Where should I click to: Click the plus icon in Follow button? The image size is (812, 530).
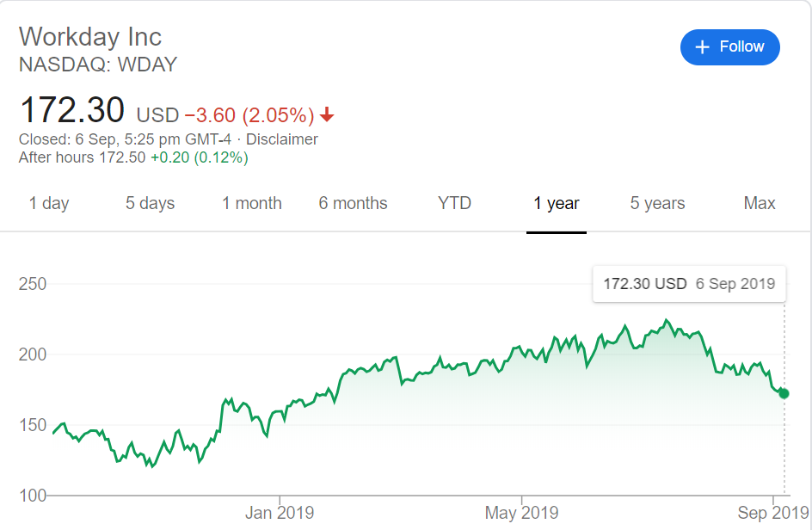pos(702,47)
